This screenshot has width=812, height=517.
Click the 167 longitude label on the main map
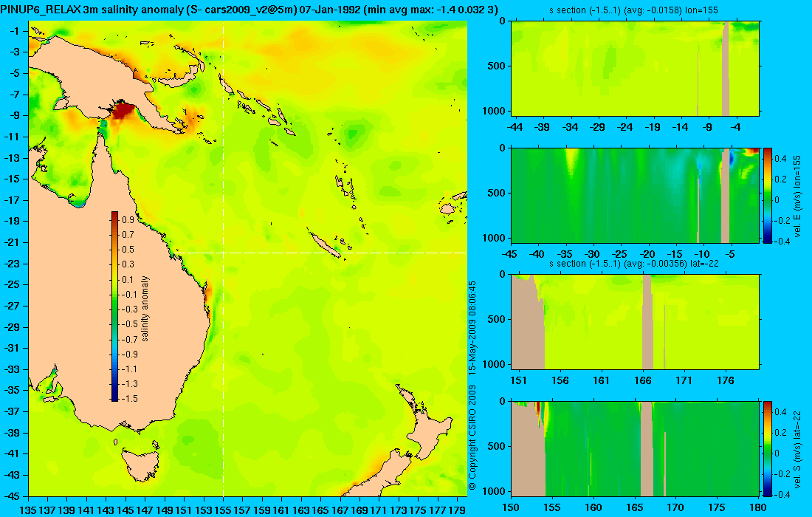340,510
